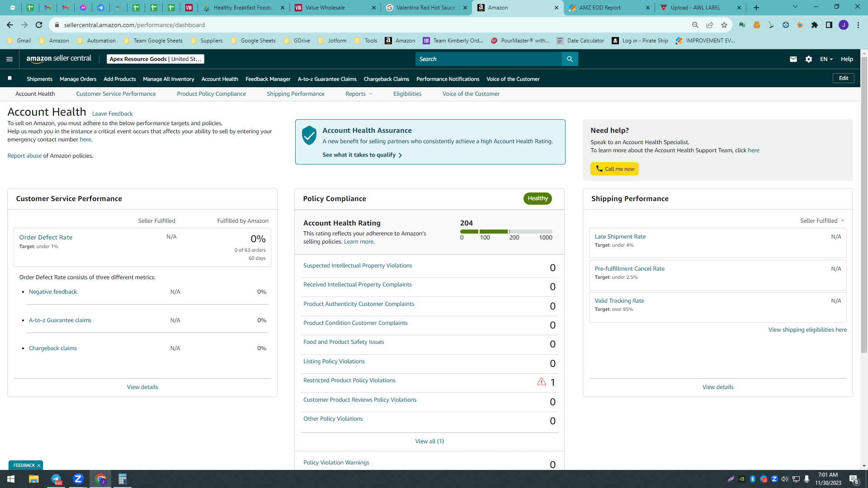This screenshot has height=488, width=868.
Task: Open Feedback Manager in the nav bar
Action: click(x=268, y=79)
